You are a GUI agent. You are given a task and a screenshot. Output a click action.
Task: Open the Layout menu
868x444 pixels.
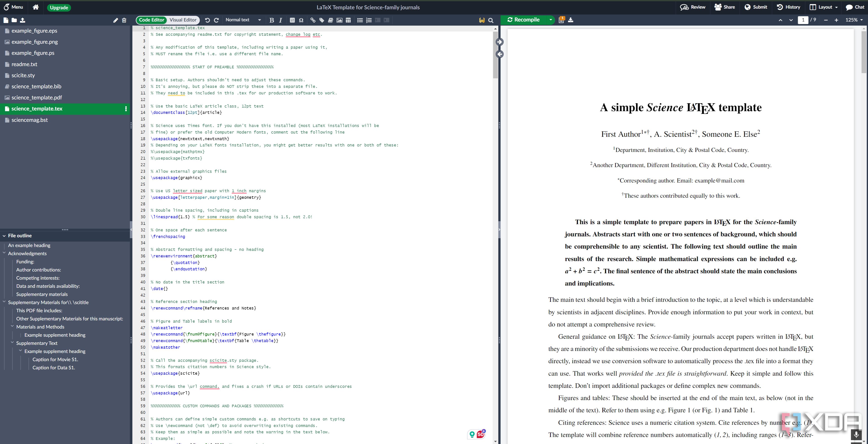click(823, 7)
